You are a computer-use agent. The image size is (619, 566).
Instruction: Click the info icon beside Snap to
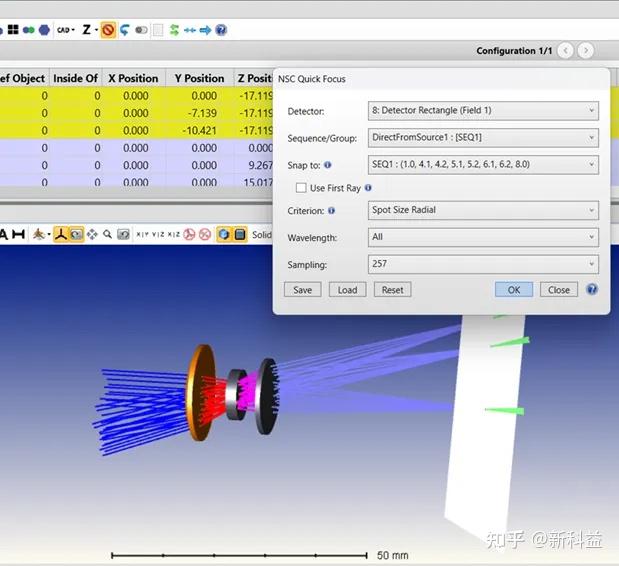[x=328, y=165]
